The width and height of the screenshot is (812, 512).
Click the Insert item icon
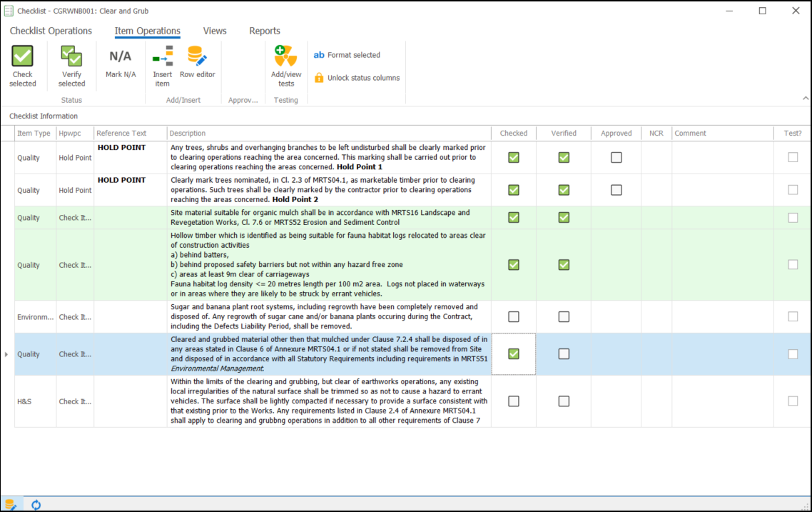pos(162,64)
